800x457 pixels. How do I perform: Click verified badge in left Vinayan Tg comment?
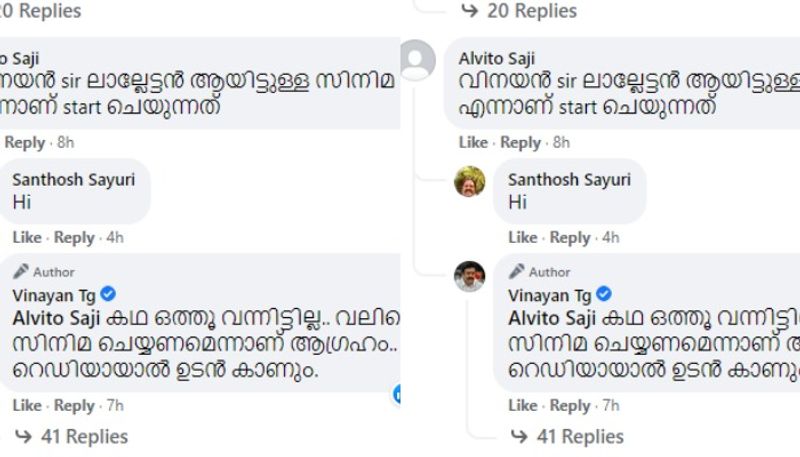click(109, 294)
